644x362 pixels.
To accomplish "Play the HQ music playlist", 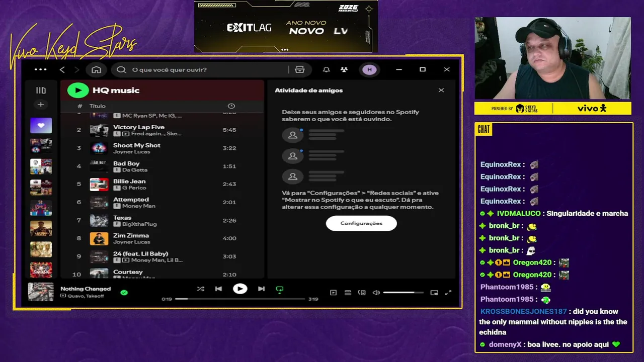I will (78, 90).
